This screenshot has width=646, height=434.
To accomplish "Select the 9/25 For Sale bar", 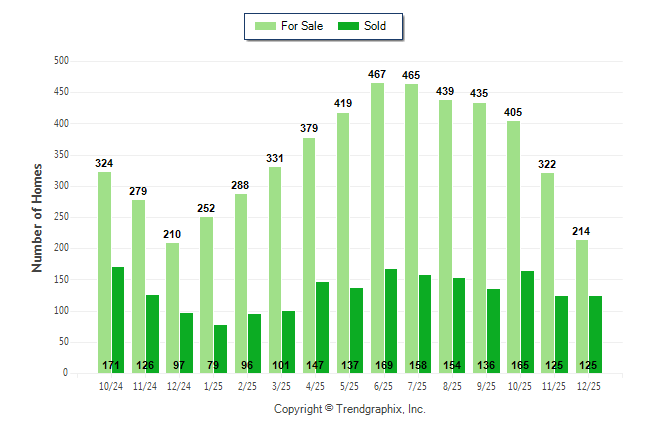I will 480,238.
